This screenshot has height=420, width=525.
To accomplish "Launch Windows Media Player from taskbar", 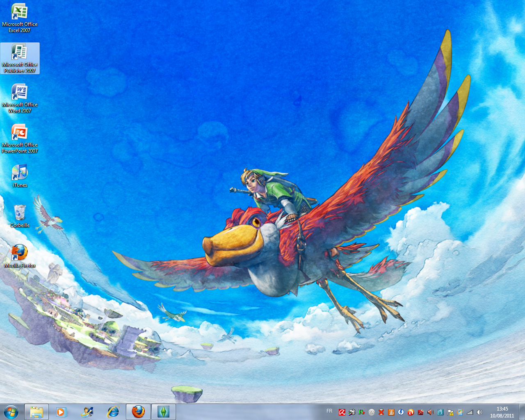I will (62, 412).
